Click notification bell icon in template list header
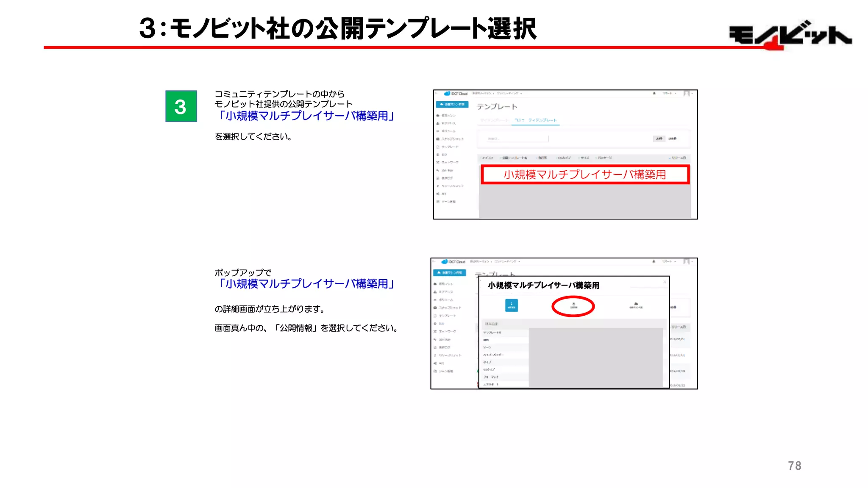Viewport: 868px width, 488px height. 654,93
